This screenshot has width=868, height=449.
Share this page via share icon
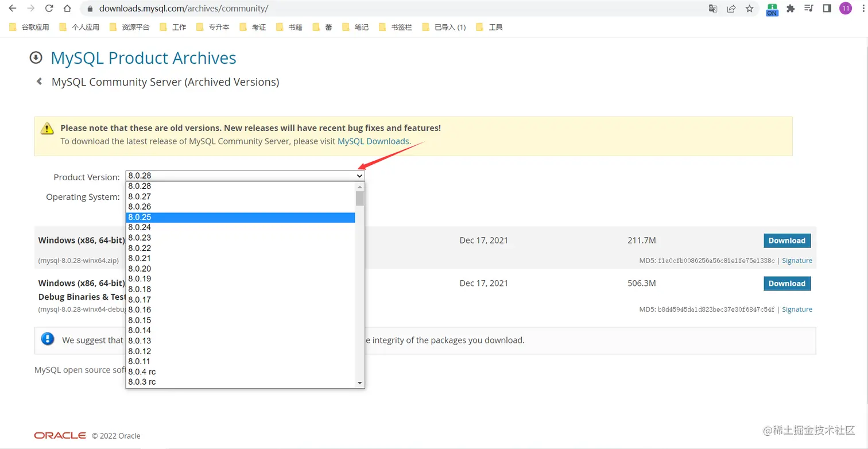pos(731,9)
